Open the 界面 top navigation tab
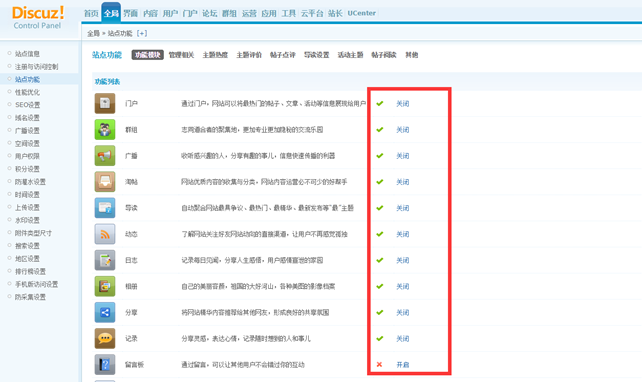643x383 pixels. pyautogui.click(x=130, y=13)
